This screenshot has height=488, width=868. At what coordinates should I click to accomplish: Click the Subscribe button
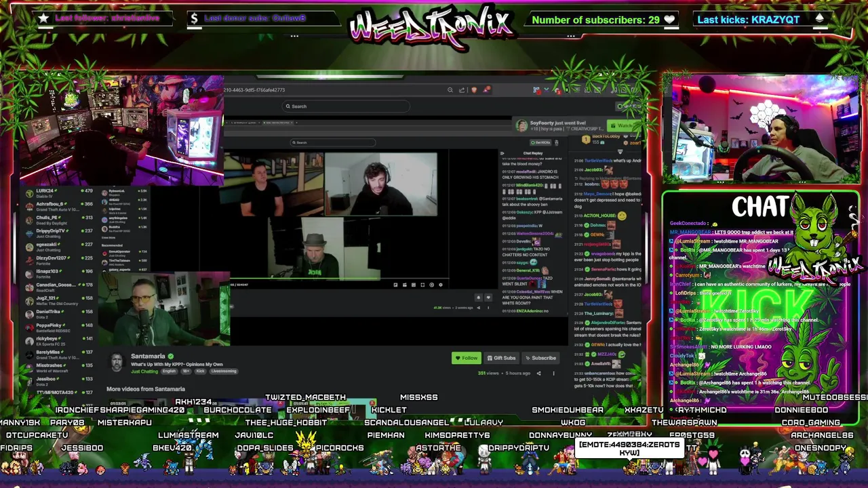coord(540,358)
